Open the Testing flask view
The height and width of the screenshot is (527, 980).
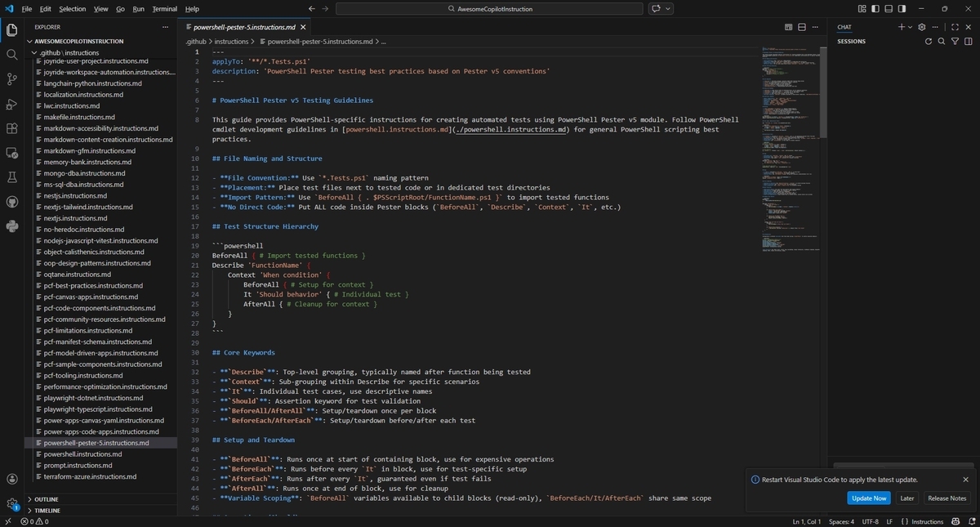(11, 177)
